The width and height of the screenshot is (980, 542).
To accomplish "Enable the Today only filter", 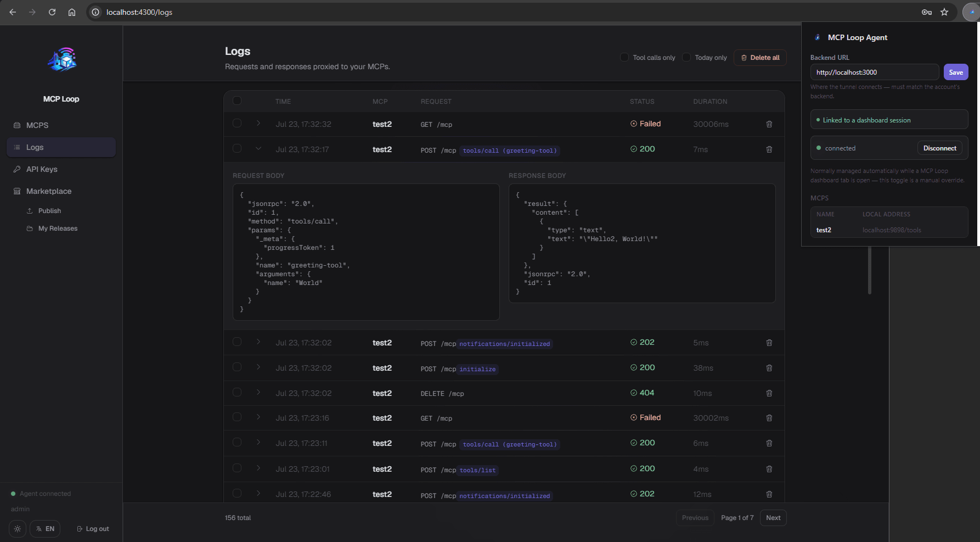I will 686,57.
